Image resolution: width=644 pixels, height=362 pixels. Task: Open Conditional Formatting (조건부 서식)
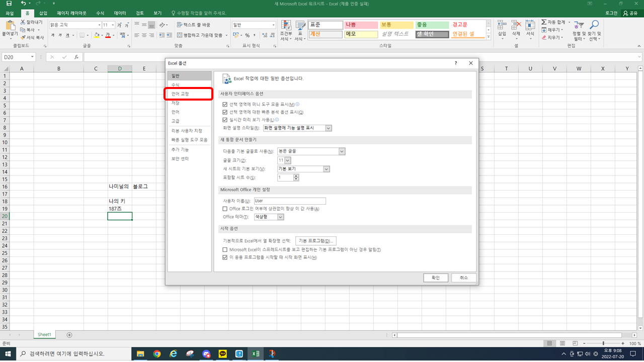pos(286,31)
